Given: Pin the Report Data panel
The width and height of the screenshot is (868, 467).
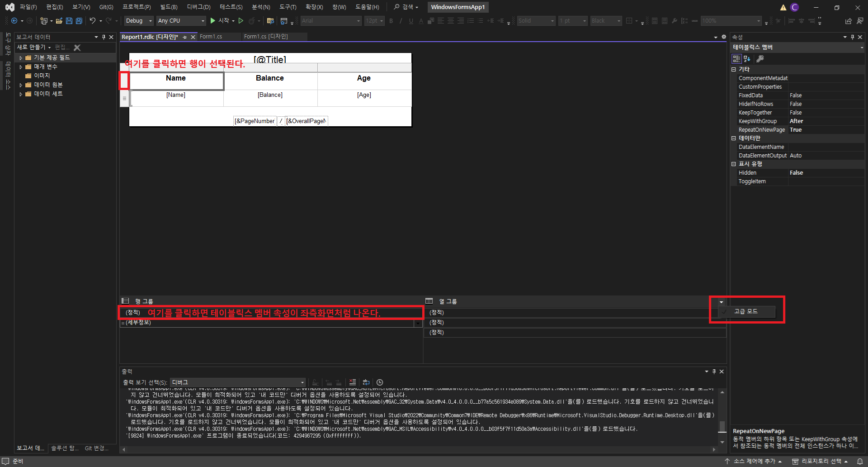Looking at the screenshot, I should (104, 37).
